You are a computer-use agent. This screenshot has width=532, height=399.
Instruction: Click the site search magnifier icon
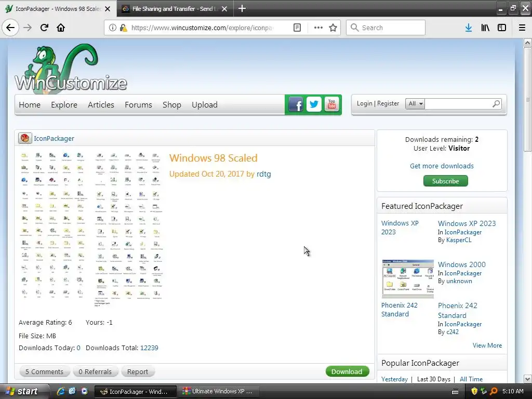tap(496, 104)
